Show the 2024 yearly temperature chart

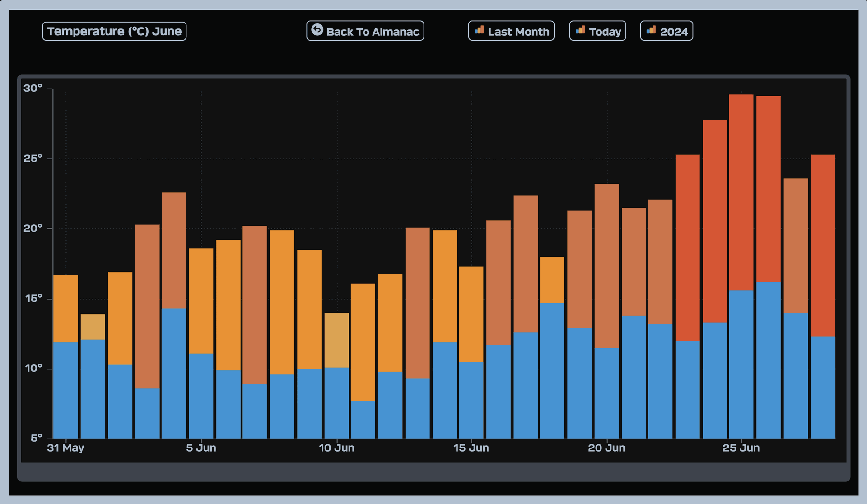click(666, 31)
